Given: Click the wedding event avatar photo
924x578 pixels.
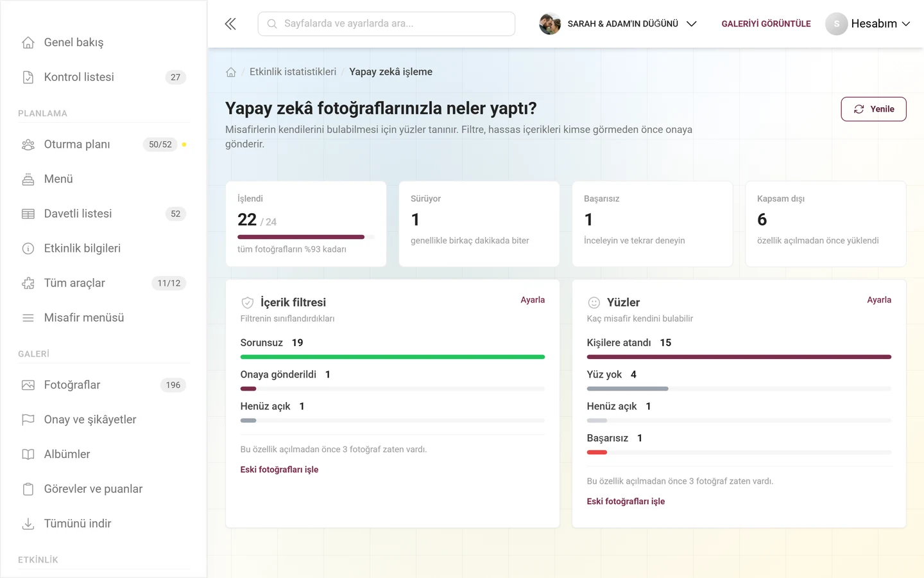Looking at the screenshot, I should point(550,24).
